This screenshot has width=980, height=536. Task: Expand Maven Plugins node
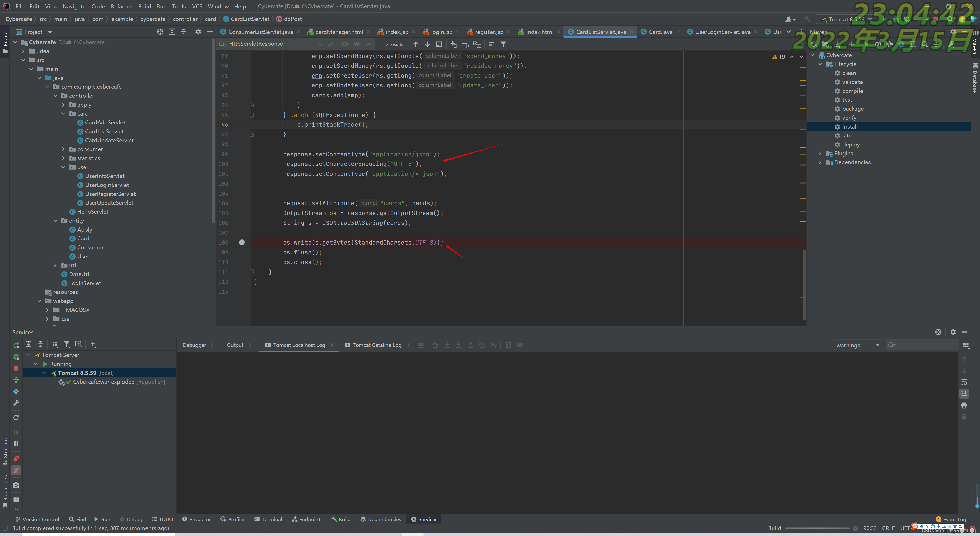(820, 154)
